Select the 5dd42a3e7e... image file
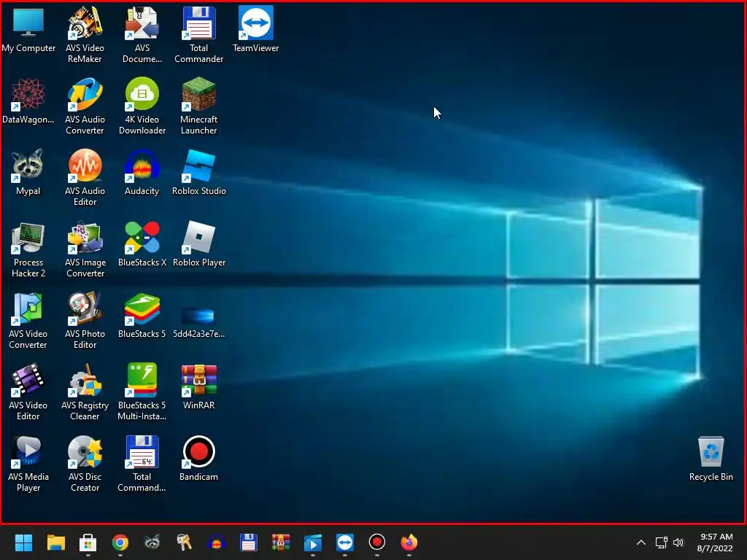 click(x=198, y=321)
